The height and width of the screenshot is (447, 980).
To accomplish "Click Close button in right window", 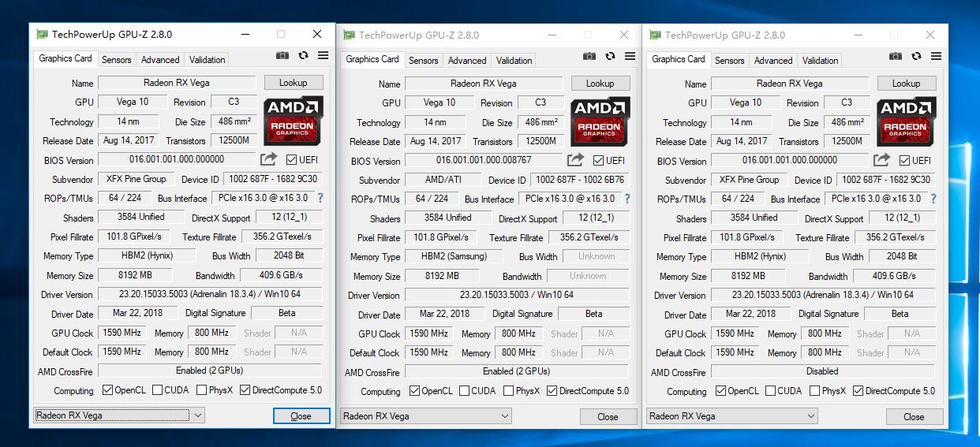I will point(914,417).
